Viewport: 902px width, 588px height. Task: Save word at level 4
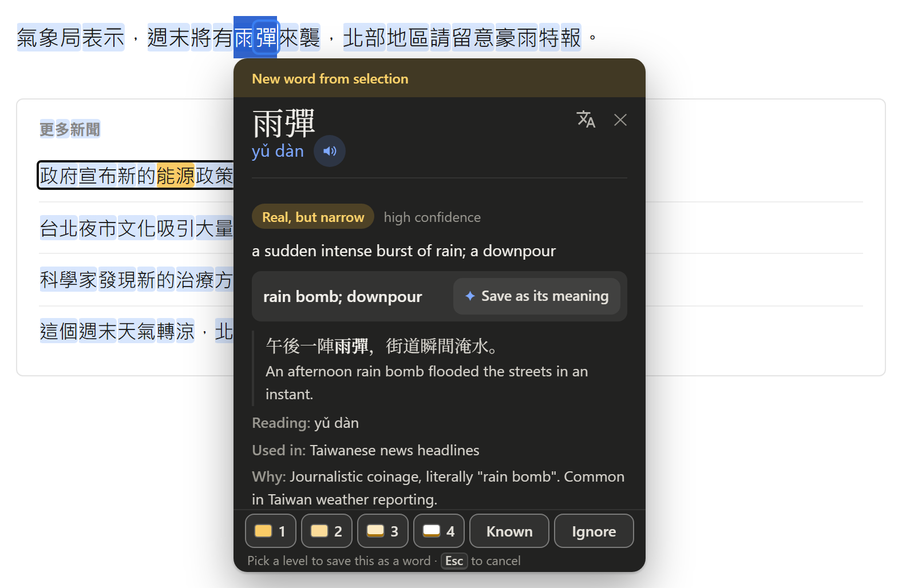pyautogui.click(x=439, y=531)
